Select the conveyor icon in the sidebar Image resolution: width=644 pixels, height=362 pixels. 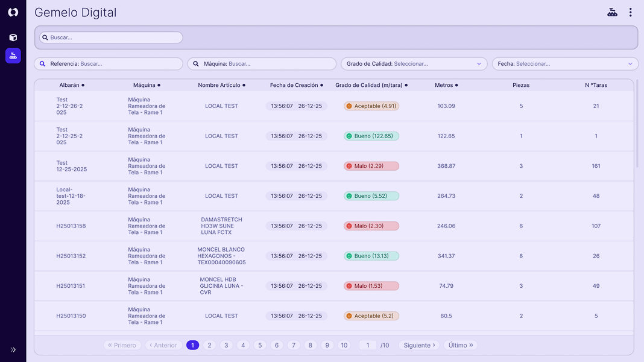click(x=13, y=56)
